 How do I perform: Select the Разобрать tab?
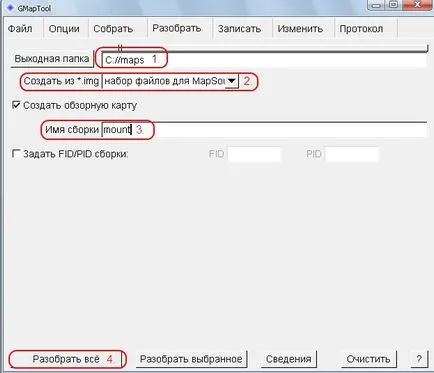coord(177,28)
